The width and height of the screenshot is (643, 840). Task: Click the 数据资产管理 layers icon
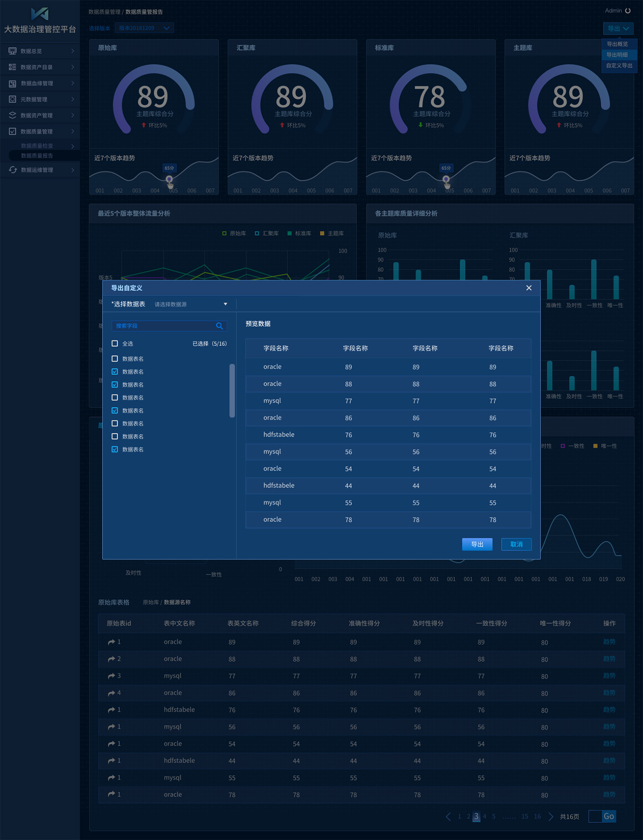tap(12, 115)
